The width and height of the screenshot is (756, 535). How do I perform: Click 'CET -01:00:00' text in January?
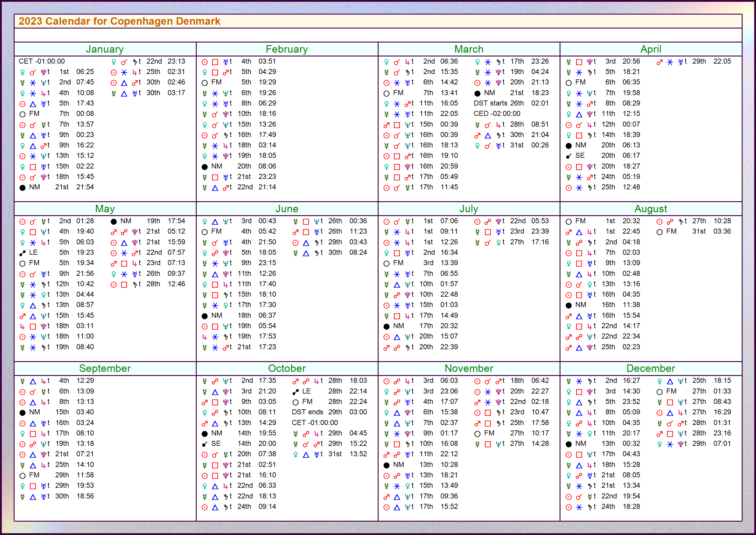point(42,61)
